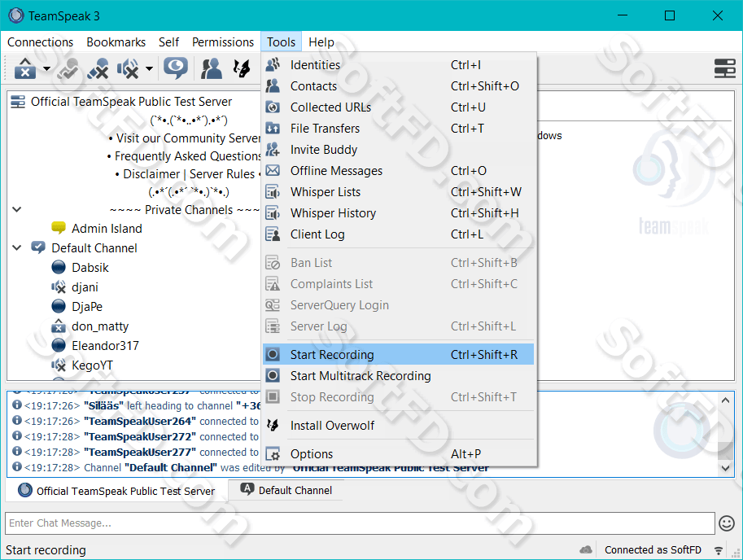Select Start Multitrack Recording
Screen dimensions: 743x560
(x=399, y=376)
